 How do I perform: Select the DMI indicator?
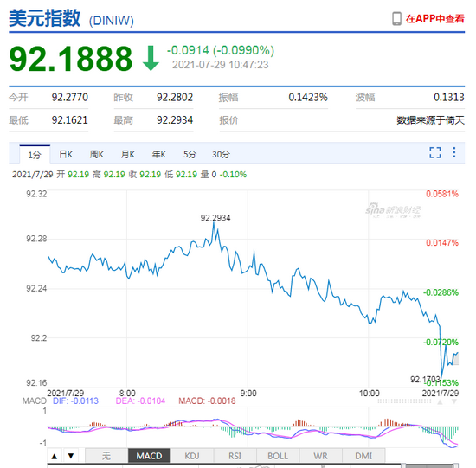363,456
